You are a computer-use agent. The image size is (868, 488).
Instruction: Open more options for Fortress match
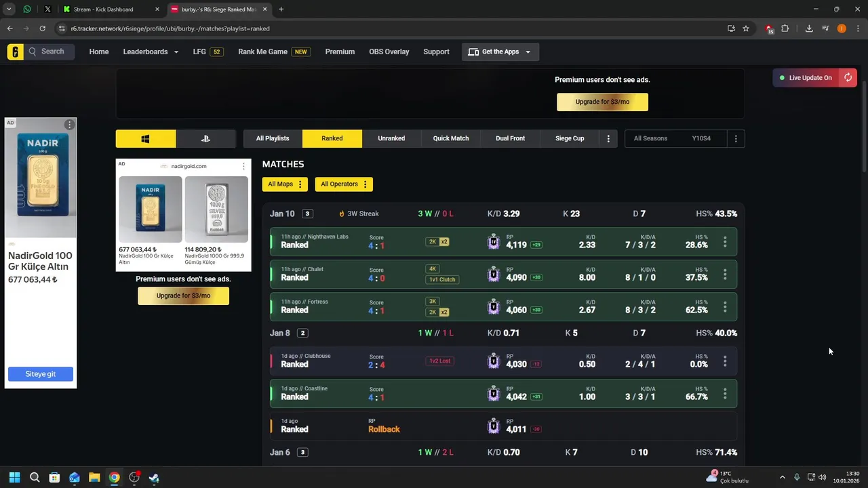coord(725,307)
